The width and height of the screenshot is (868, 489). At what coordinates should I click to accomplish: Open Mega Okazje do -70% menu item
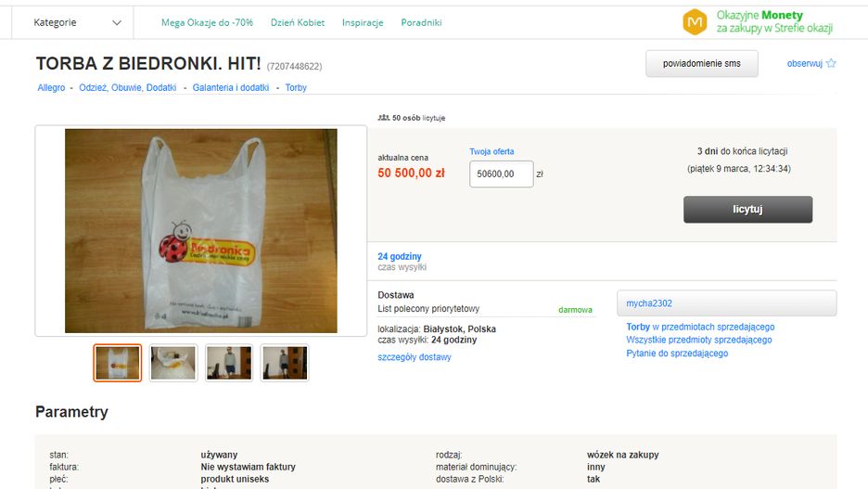[x=207, y=22]
